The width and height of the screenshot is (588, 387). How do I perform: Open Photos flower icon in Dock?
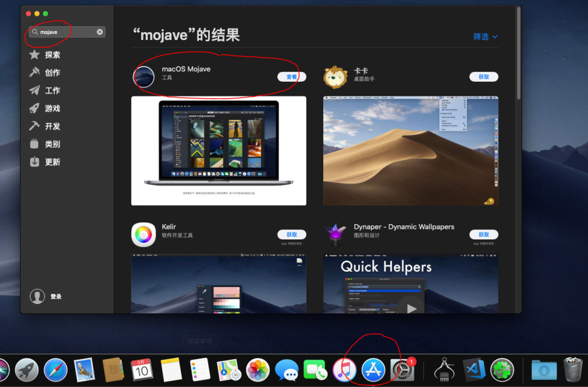(x=258, y=370)
